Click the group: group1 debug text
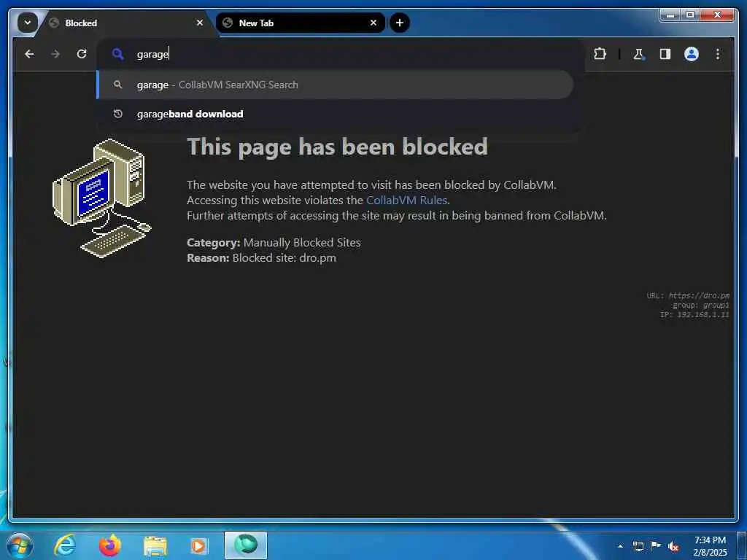 [x=701, y=306]
